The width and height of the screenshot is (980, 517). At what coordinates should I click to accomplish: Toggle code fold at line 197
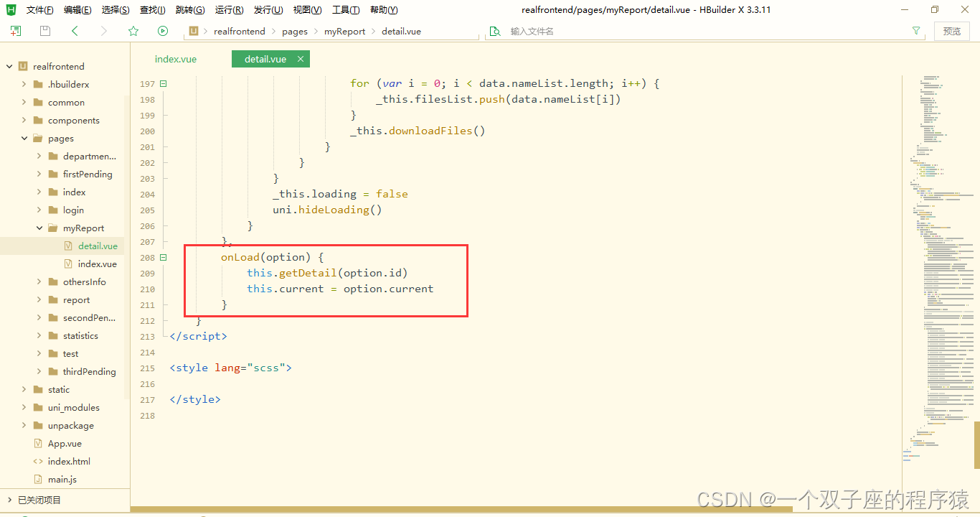point(164,83)
